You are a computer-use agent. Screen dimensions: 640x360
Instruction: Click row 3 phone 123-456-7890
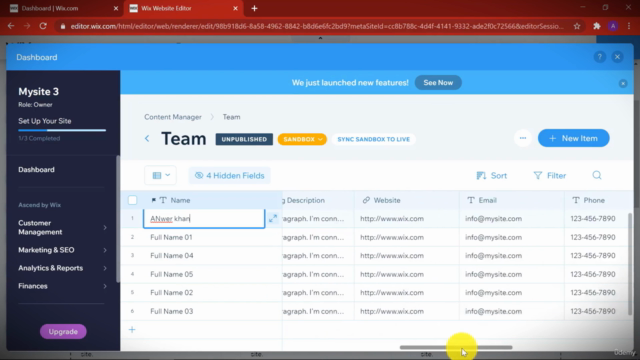click(x=593, y=256)
